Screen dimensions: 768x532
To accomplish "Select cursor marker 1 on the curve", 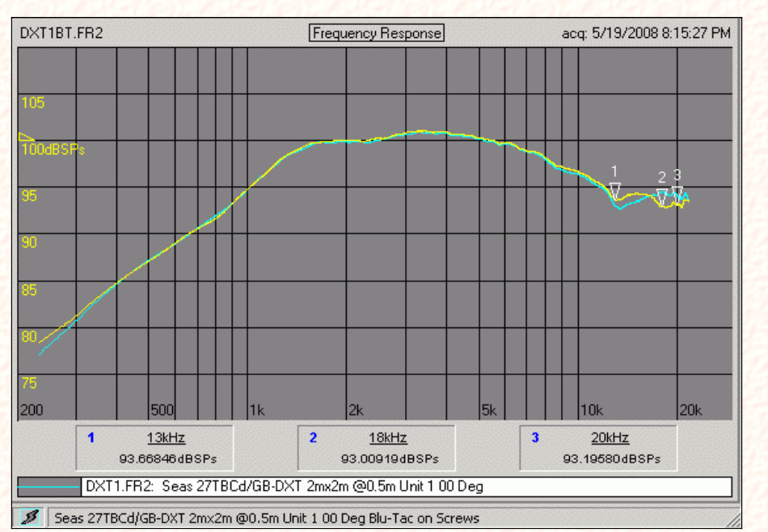I will click(x=615, y=191).
